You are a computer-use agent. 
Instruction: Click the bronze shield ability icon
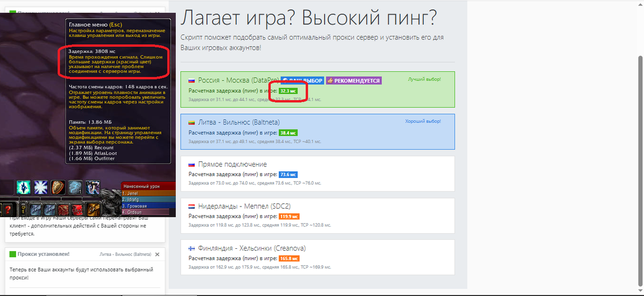pyautogui.click(x=58, y=188)
